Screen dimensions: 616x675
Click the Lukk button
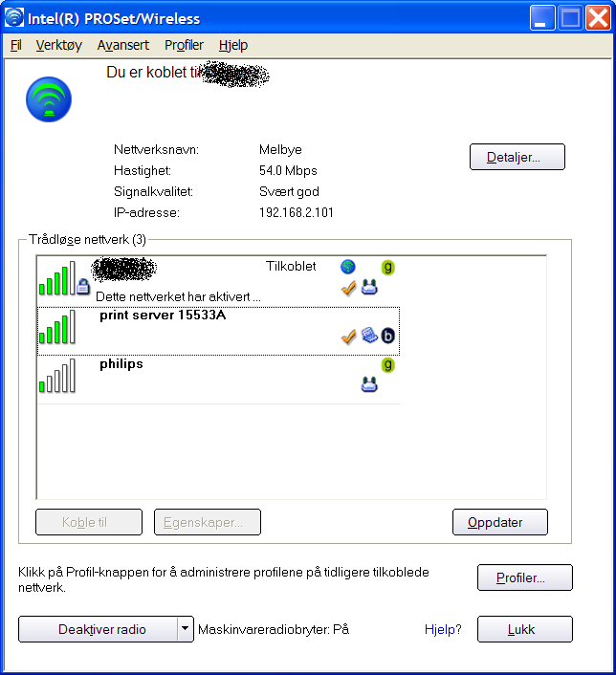click(525, 629)
